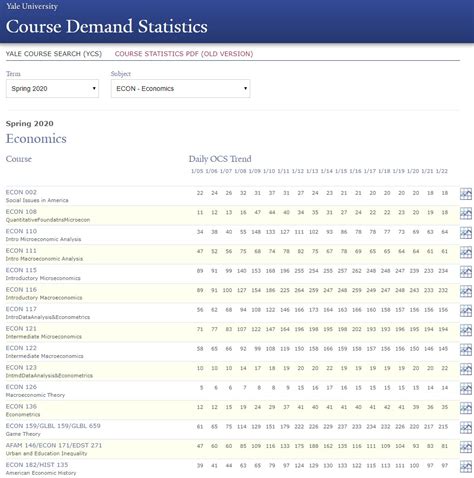Open trend chart icon for ECON 115

click(x=466, y=272)
